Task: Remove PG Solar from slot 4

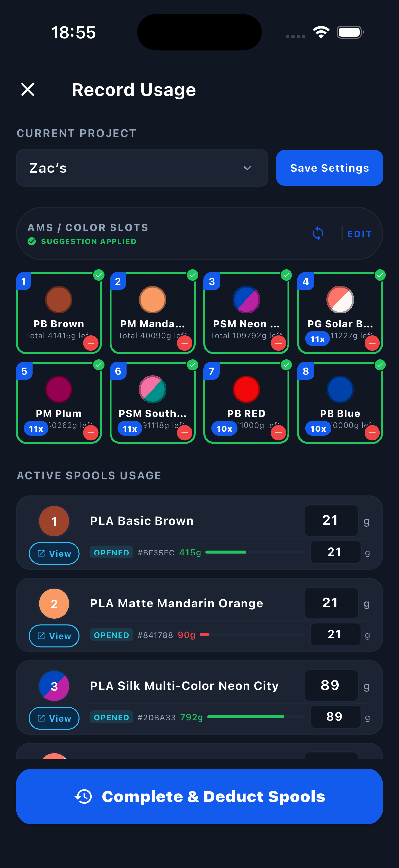Action: 372,343
